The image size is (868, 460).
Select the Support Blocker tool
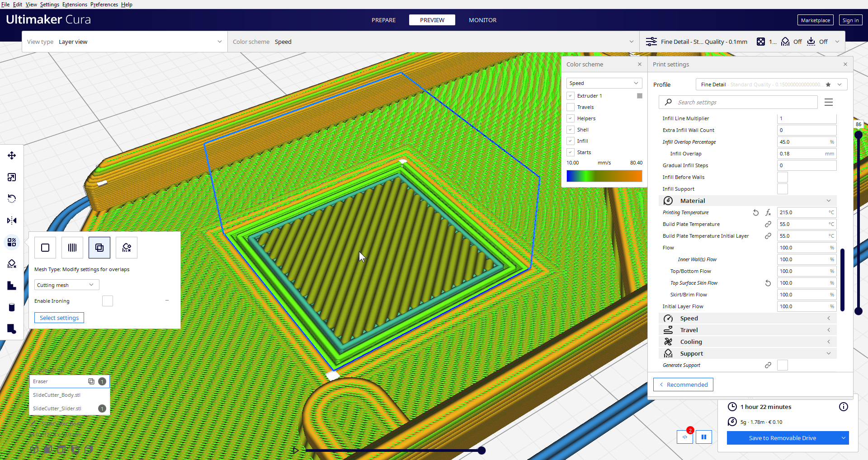pos(12,264)
